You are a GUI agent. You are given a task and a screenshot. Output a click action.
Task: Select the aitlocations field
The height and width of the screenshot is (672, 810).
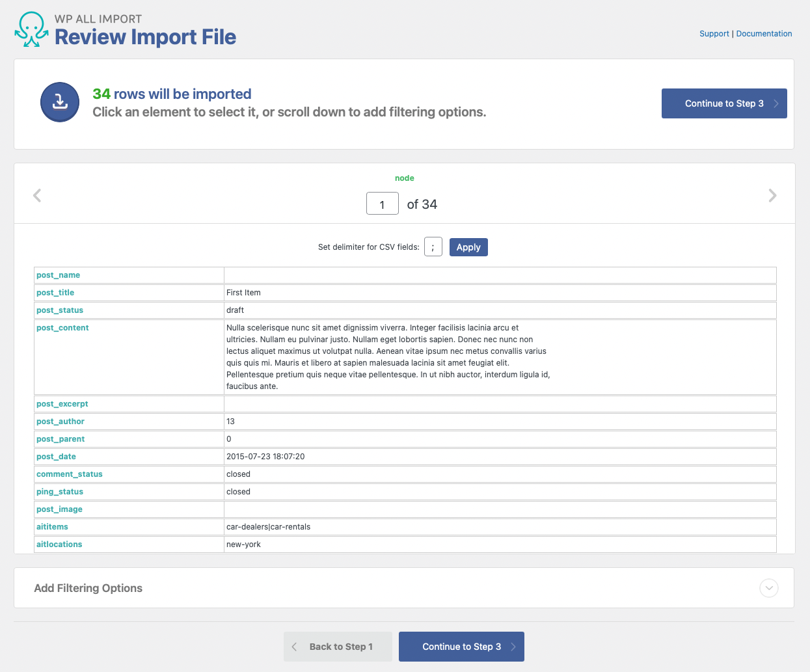coord(59,544)
